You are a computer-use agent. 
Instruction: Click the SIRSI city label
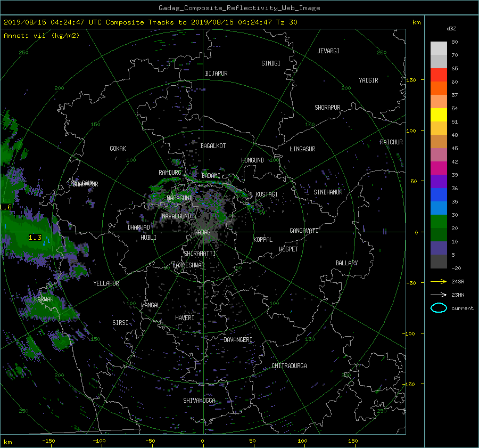120,323
